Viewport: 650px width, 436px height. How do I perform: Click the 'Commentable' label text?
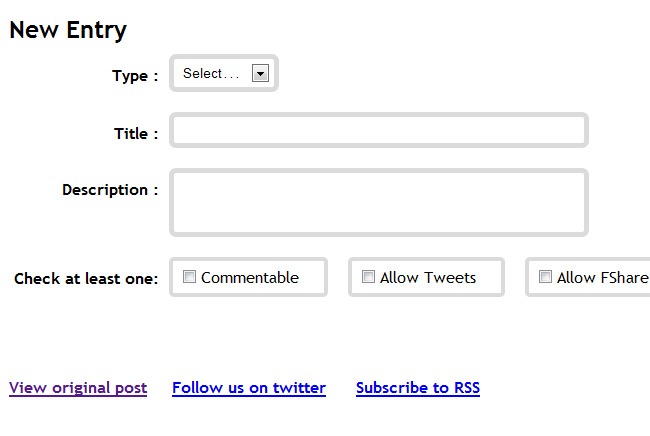click(x=250, y=278)
